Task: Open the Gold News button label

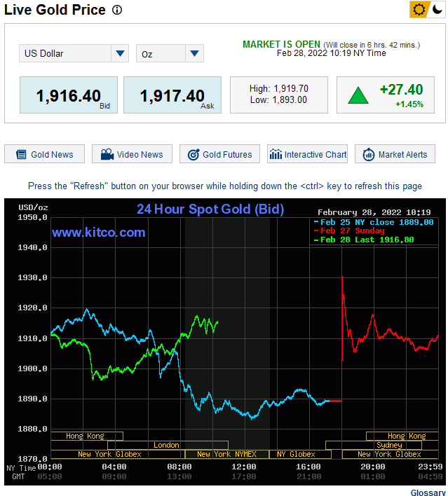Action: click(52, 154)
